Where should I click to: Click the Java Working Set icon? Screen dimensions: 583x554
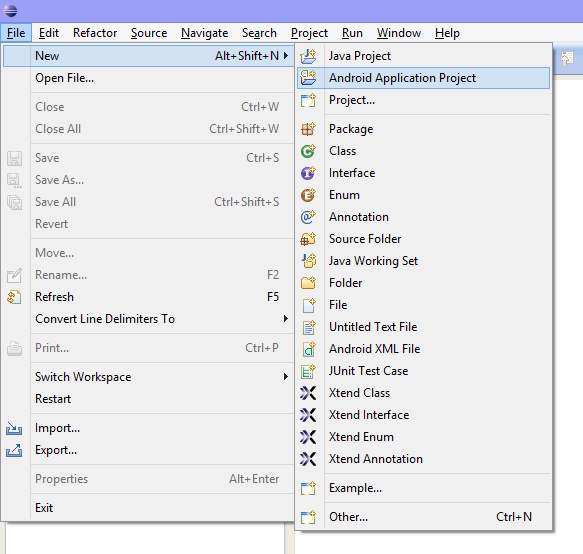tap(308, 261)
